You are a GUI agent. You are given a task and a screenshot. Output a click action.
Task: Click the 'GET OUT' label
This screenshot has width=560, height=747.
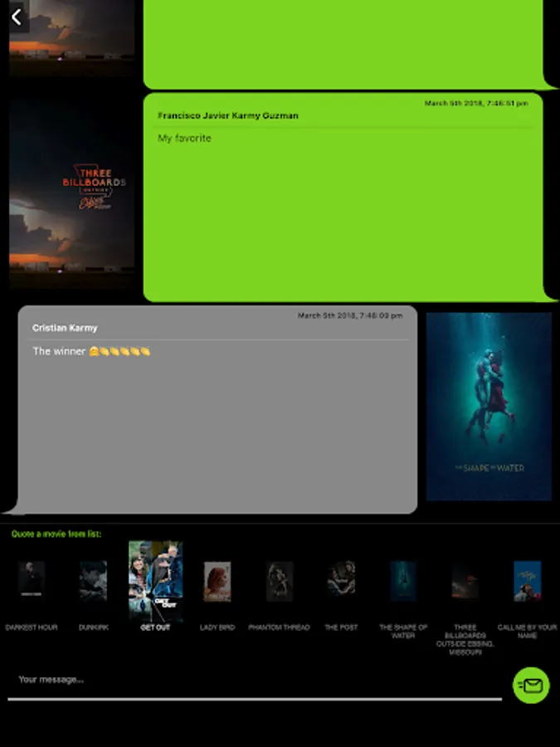pyautogui.click(x=155, y=627)
